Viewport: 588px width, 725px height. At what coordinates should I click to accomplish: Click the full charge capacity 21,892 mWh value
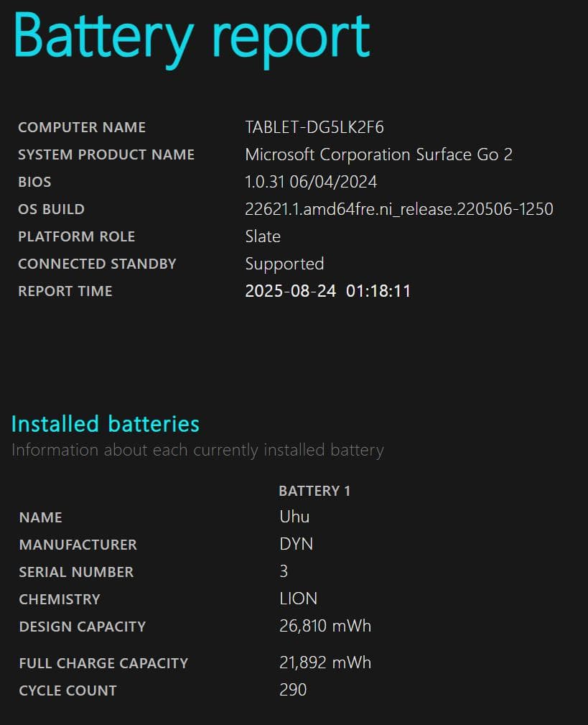click(x=325, y=662)
